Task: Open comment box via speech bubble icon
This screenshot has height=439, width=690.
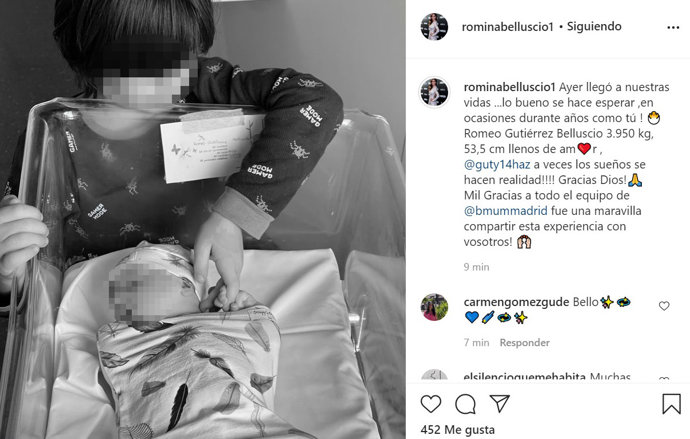Action: click(x=465, y=404)
